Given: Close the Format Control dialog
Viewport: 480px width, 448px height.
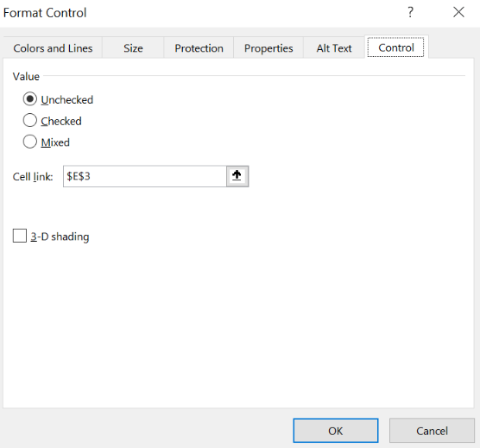Looking at the screenshot, I should (458, 13).
